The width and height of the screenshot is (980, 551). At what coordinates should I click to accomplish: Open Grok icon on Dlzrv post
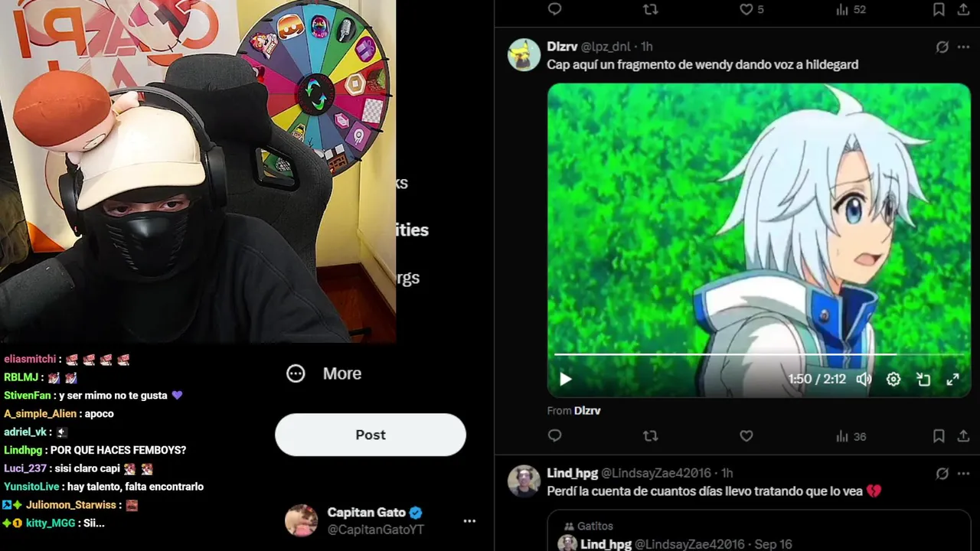click(942, 47)
